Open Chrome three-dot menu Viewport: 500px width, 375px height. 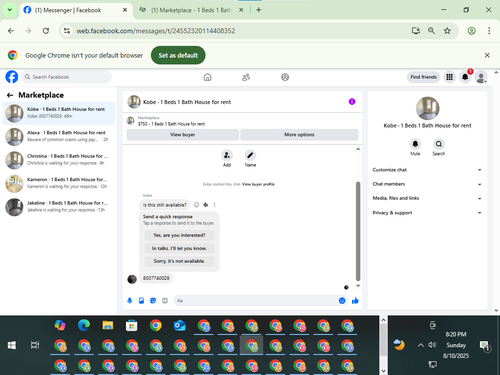pyautogui.click(x=489, y=31)
